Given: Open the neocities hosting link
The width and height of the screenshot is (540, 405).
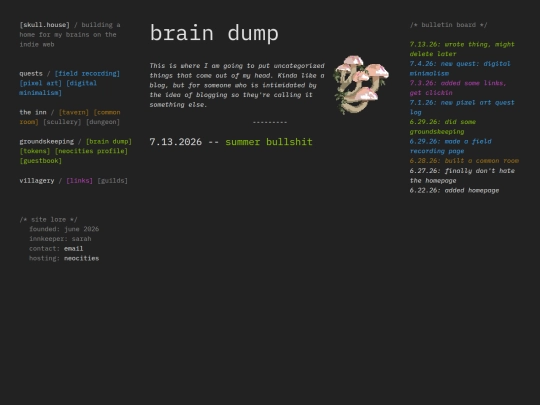Looking at the screenshot, I should (81, 258).
